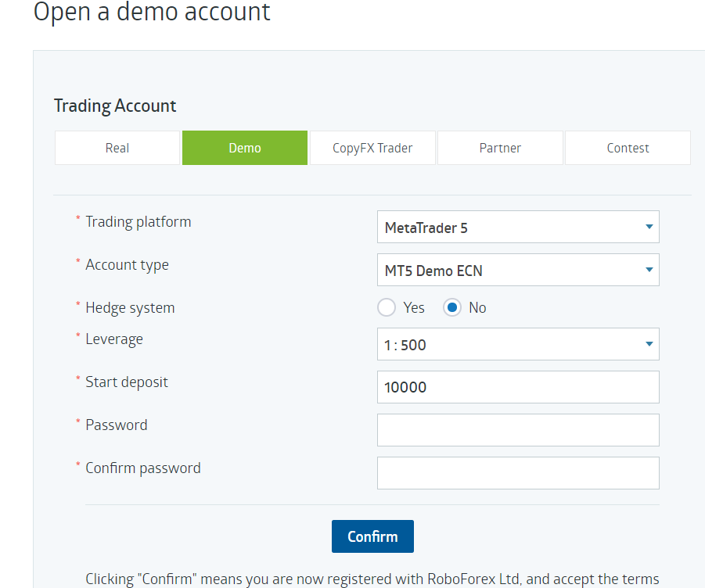This screenshot has width=705, height=588.
Task: Click into the Confirm password input field
Action: (x=518, y=473)
